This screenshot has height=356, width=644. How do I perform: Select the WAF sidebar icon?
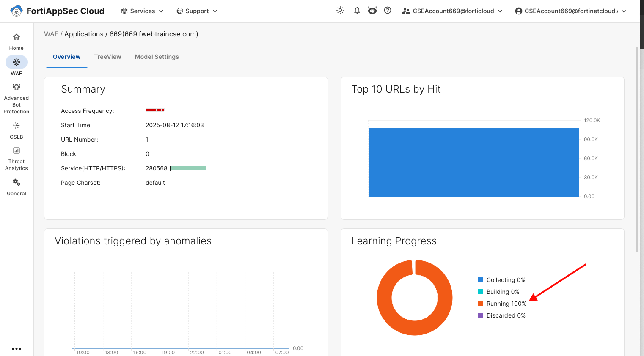coord(17,62)
